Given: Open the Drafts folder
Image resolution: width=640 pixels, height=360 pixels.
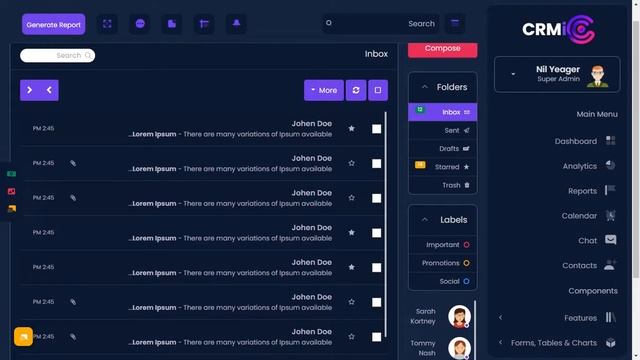Looking at the screenshot, I should tap(442, 149).
